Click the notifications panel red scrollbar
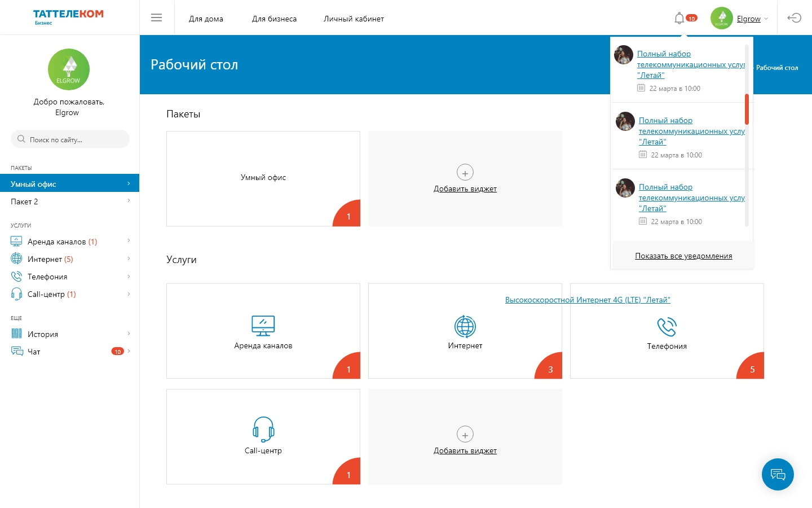Image resolution: width=812 pixels, height=508 pixels. (x=747, y=109)
